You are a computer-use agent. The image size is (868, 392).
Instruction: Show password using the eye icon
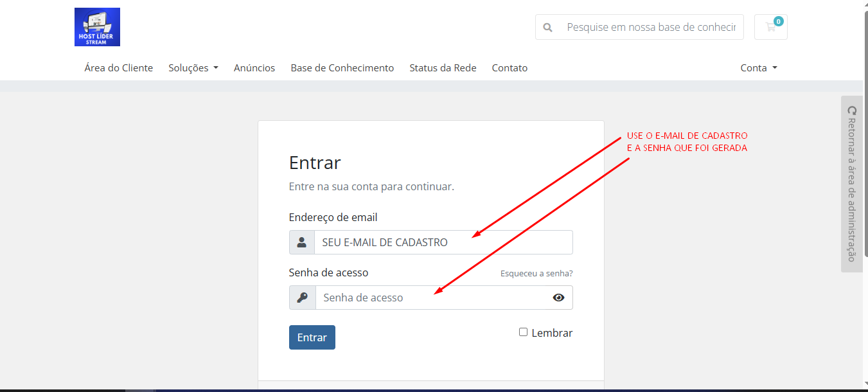[558, 298]
